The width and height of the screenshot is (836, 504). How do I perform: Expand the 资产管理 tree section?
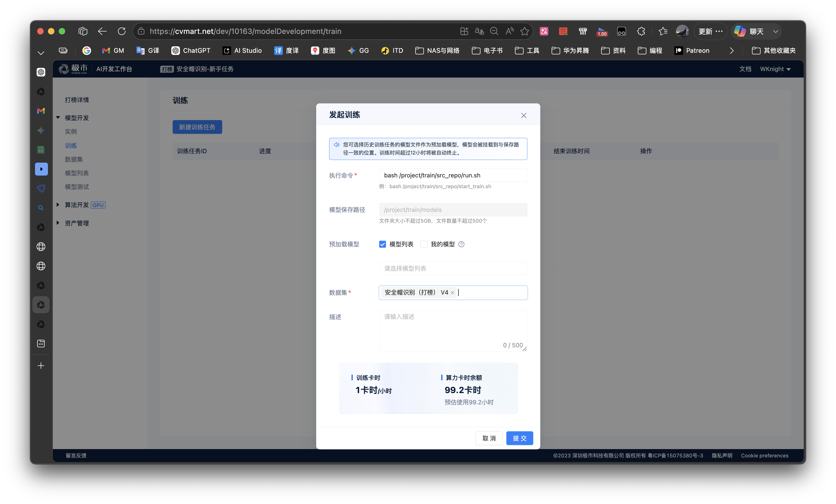pyautogui.click(x=58, y=223)
